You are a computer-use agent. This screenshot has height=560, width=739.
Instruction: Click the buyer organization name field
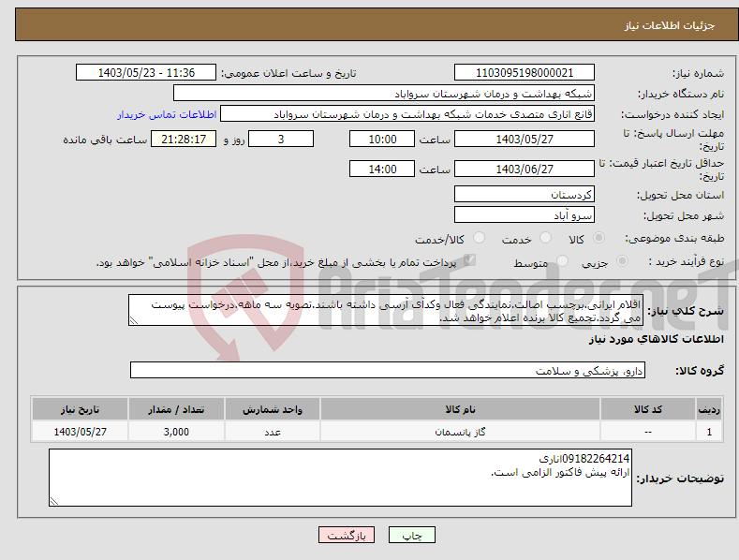[x=384, y=94]
